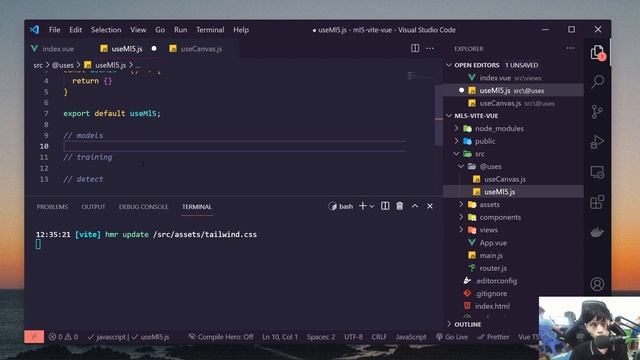Viewport: 640px width, 360px height.
Task: Maximize the terminal panel size
Action: tap(415, 206)
